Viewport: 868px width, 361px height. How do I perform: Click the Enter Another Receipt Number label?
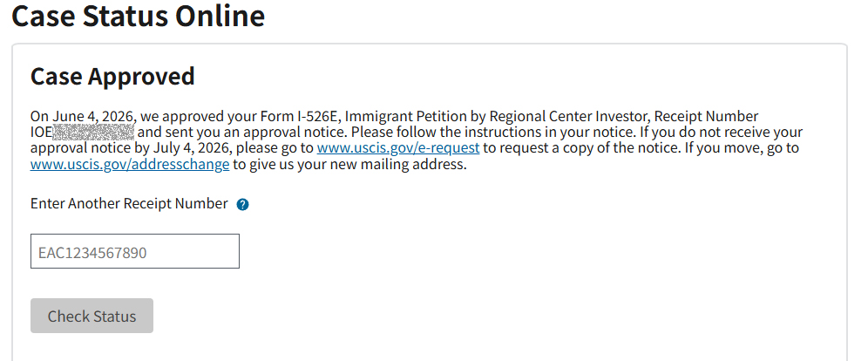point(129,203)
